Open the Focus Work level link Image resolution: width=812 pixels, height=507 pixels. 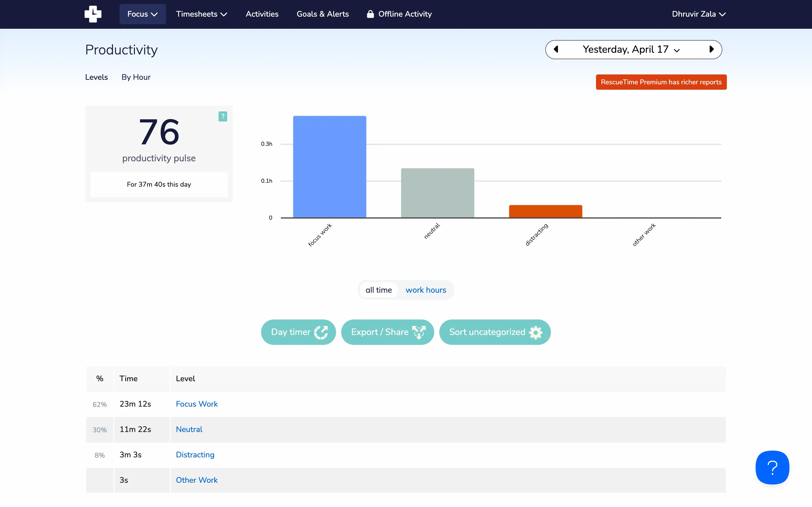pos(197,404)
